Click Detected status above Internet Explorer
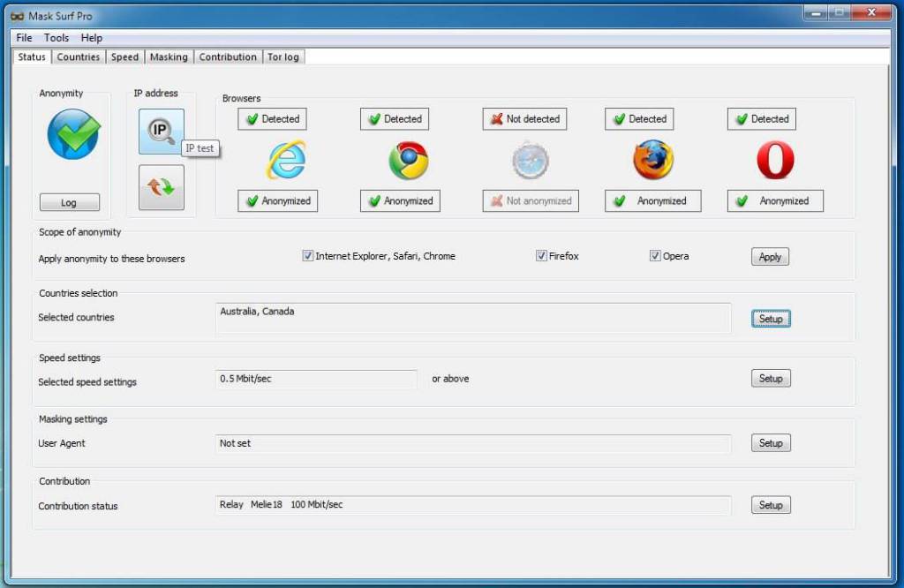The height and width of the screenshot is (588, 904). pos(272,119)
